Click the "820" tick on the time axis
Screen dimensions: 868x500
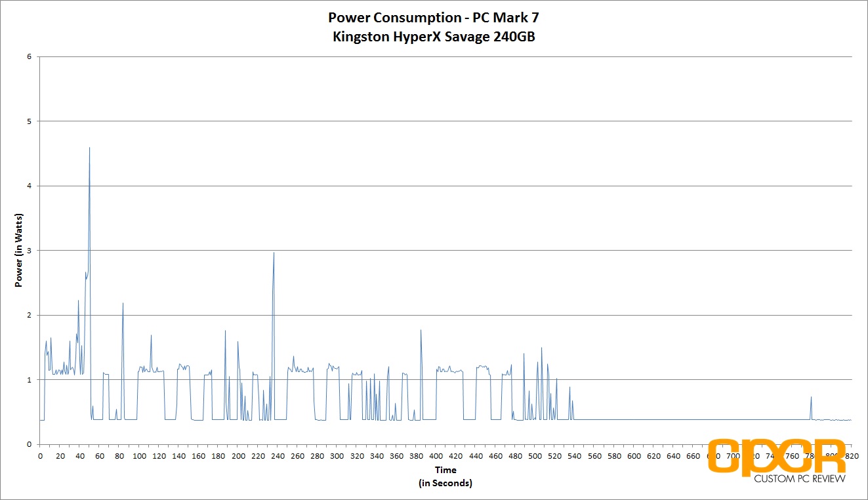[x=852, y=455]
